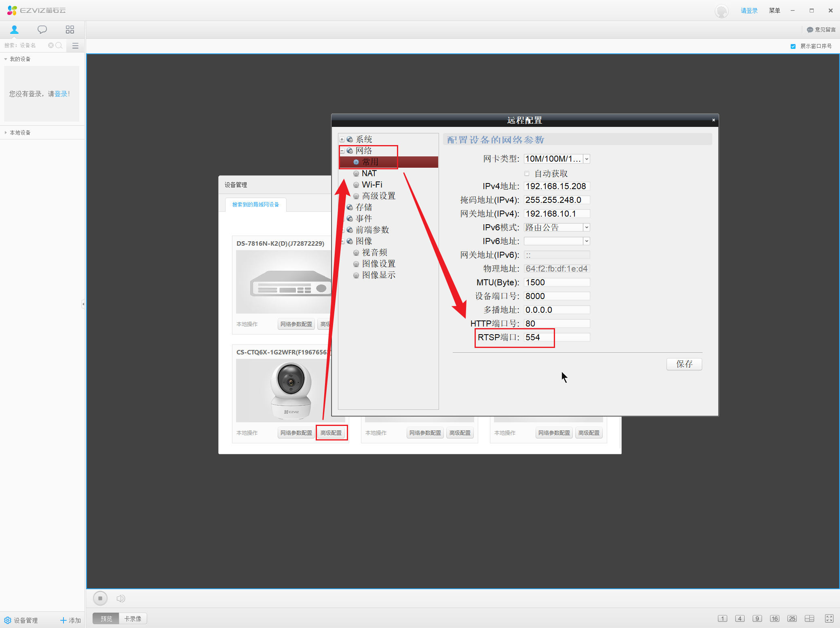Select 存储 tree item
Image resolution: width=840 pixels, height=628 pixels.
coord(364,207)
